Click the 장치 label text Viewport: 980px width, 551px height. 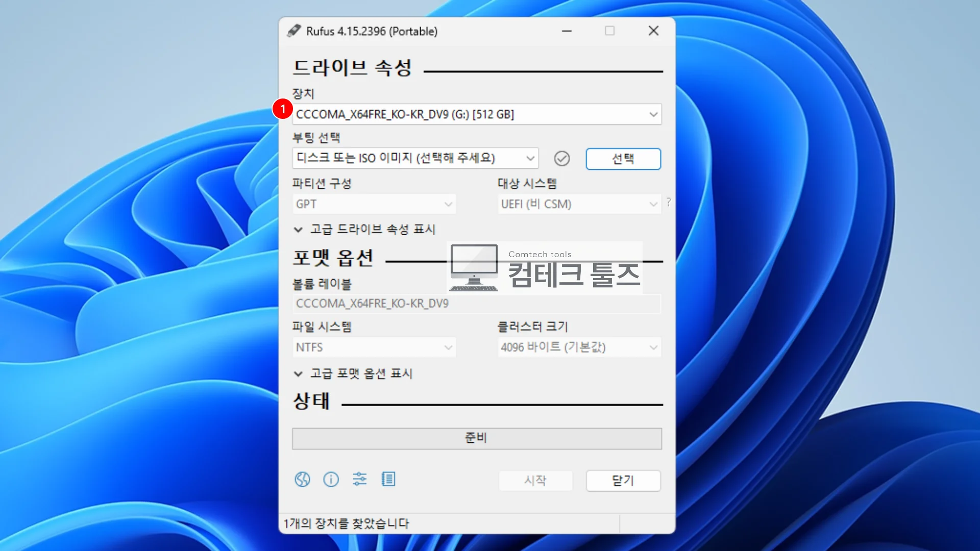(x=303, y=94)
